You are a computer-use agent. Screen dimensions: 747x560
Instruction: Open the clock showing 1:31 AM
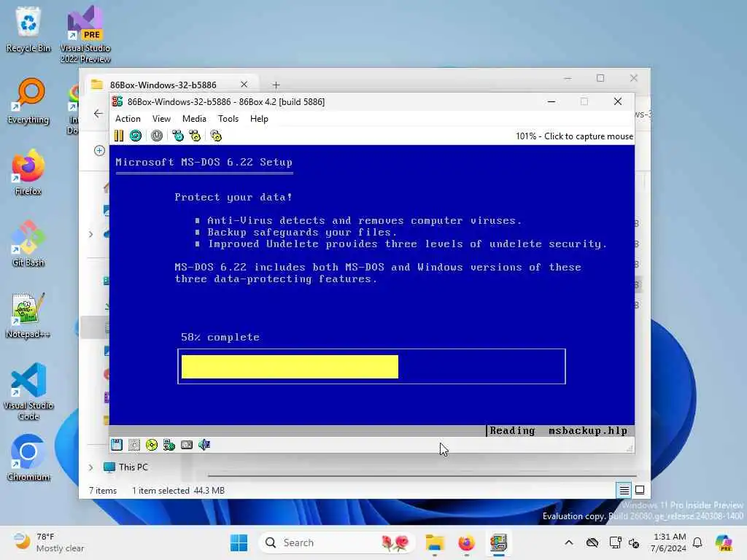point(669,542)
